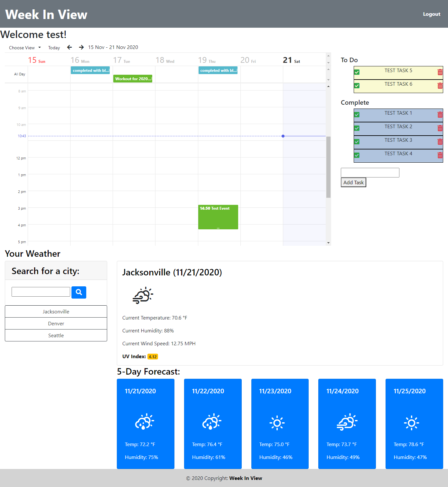The height and width of the screenshot is (487, 448).
Task: Click TEST TASK 3 label
Action: [398, 140]
